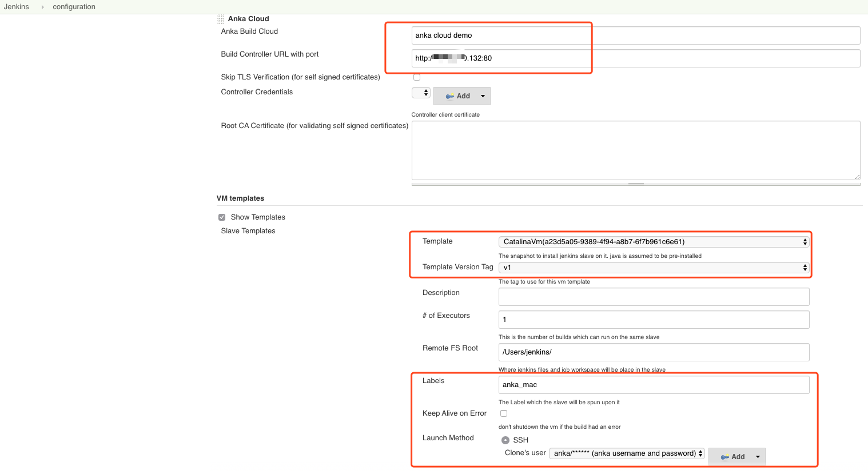868x474 pixels.
Task: Click the 'VM templates' heading text
Action: click(x=240, y=198)
